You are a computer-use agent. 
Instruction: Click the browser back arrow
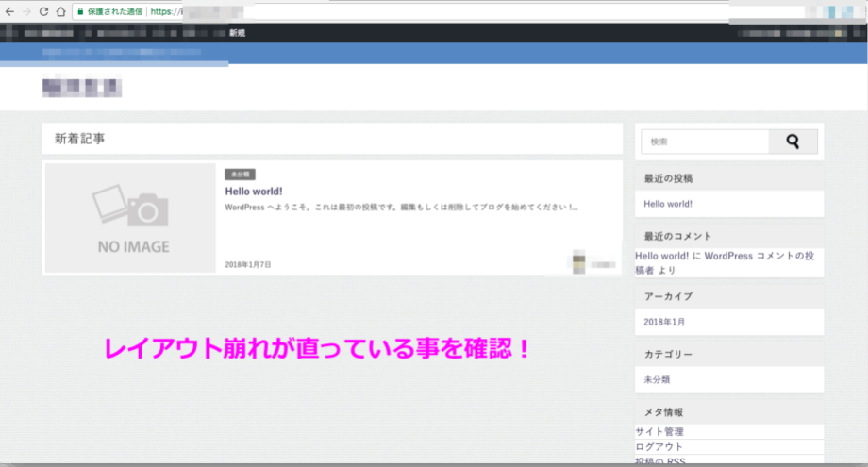coord(8,11)
